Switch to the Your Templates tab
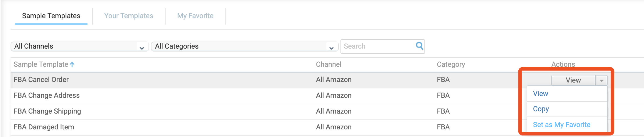644x137 pixels. pos(129,16)
